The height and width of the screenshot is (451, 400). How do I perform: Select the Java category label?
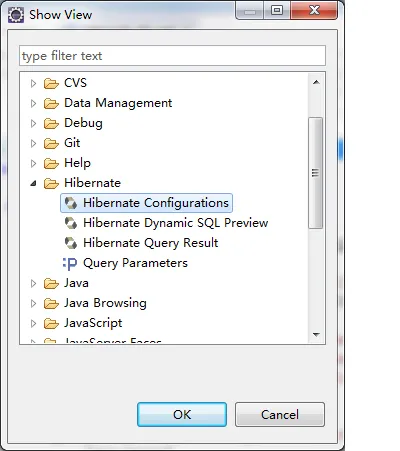coord(76,283)
